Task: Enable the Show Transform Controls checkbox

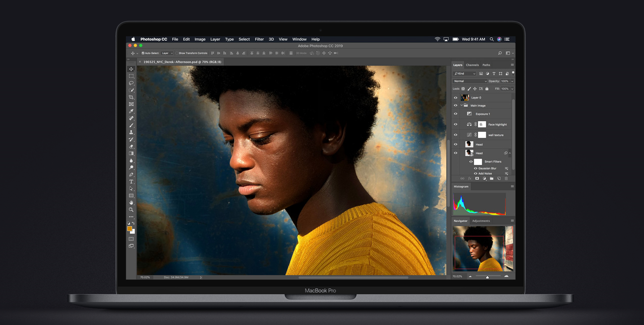Action: pyautogui.click(x=177, y=53)
